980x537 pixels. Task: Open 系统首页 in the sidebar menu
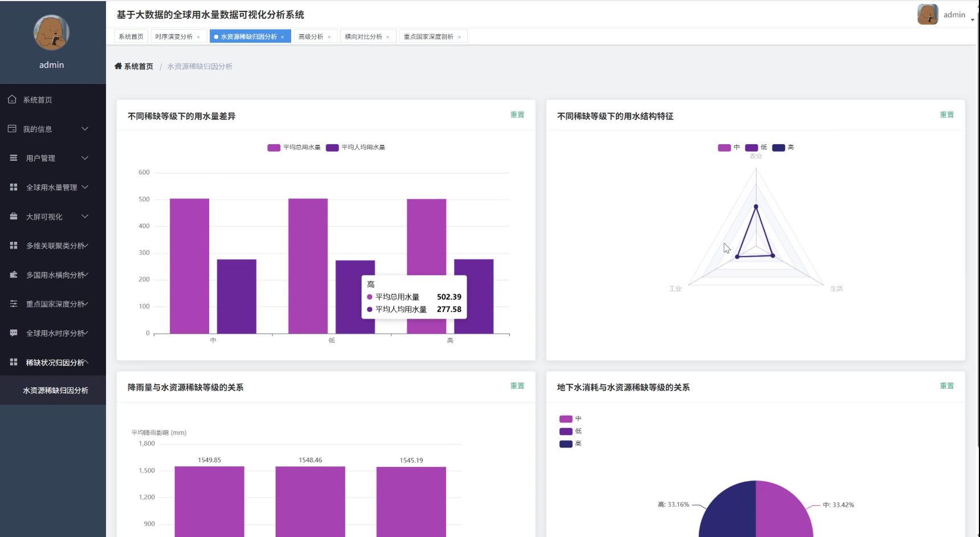coord(53,100)
